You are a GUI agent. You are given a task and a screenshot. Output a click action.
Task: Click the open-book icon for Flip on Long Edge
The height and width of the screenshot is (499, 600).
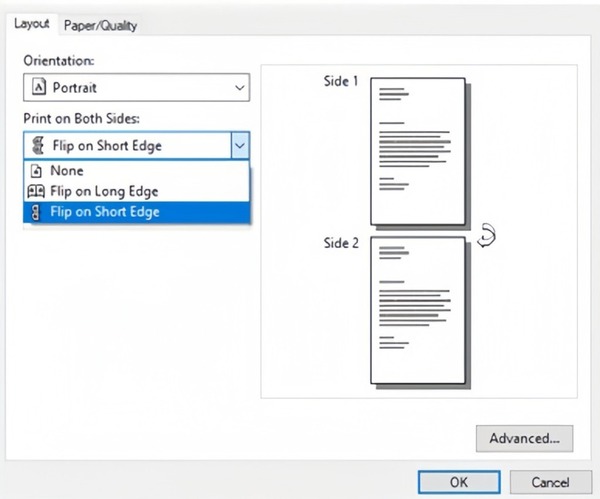tap(37, 191)
